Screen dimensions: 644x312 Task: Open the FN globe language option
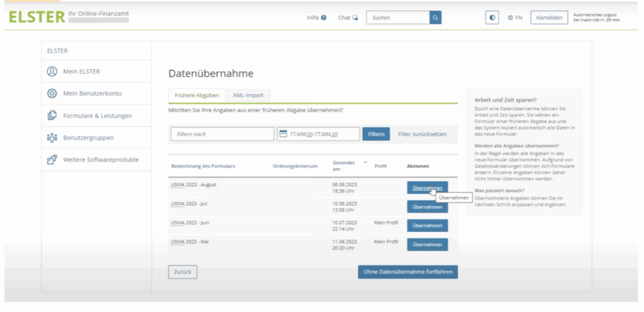coord(514,18)
